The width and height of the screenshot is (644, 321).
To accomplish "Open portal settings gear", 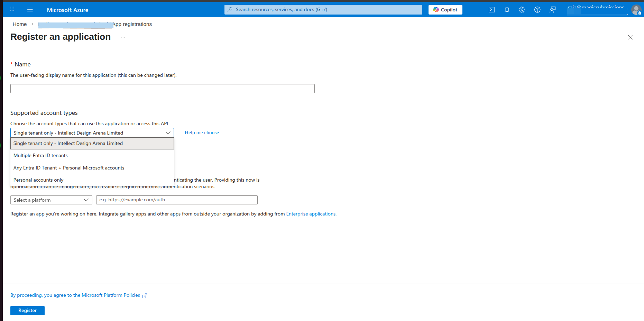I will click(522, 10).
